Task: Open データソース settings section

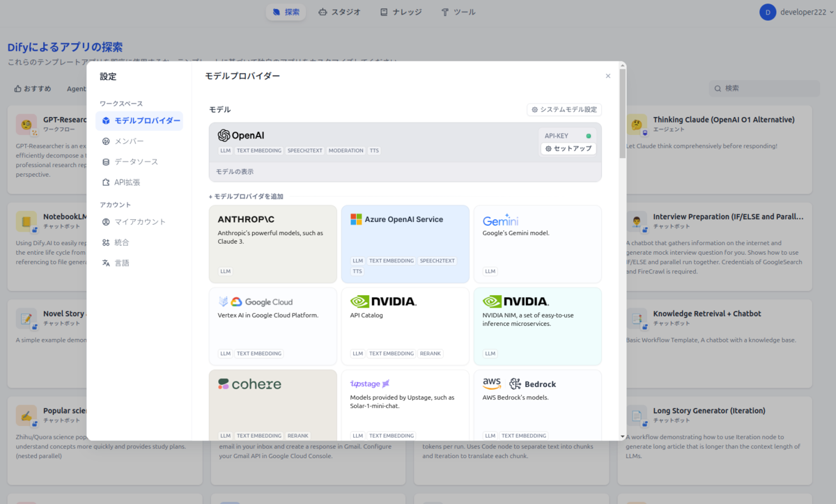Action: click(139, 162)
